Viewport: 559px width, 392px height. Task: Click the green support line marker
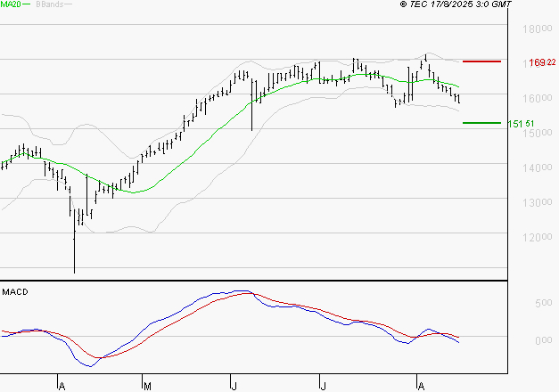pyautogui.click(x=481, y=123)
